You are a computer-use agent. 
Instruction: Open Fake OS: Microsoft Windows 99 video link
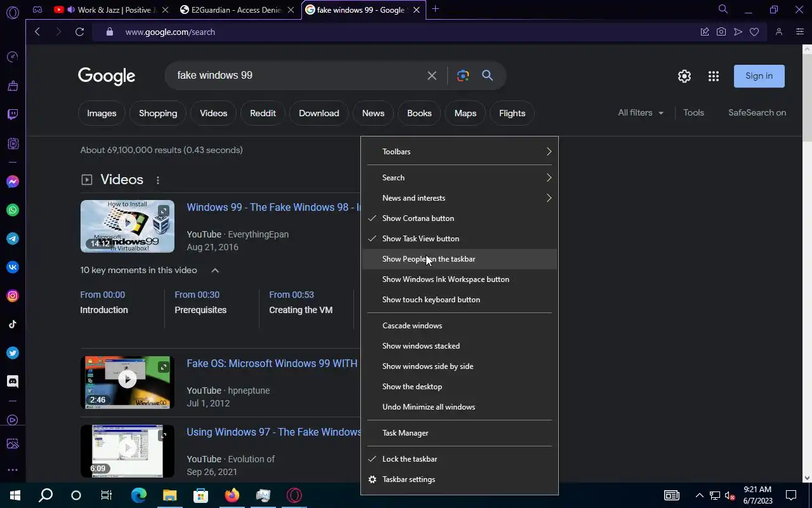click(x=272, y=364)
